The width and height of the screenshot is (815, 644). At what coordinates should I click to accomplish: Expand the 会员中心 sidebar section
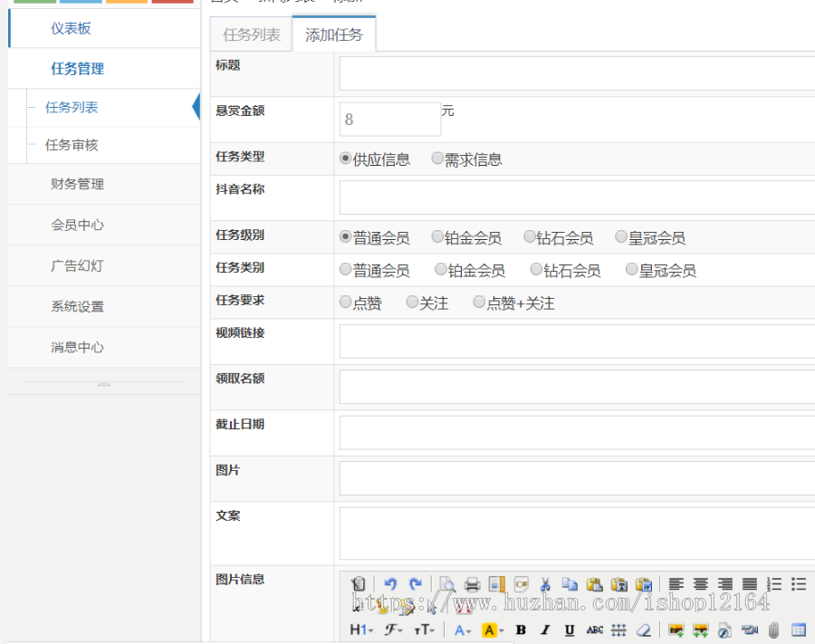104,225
